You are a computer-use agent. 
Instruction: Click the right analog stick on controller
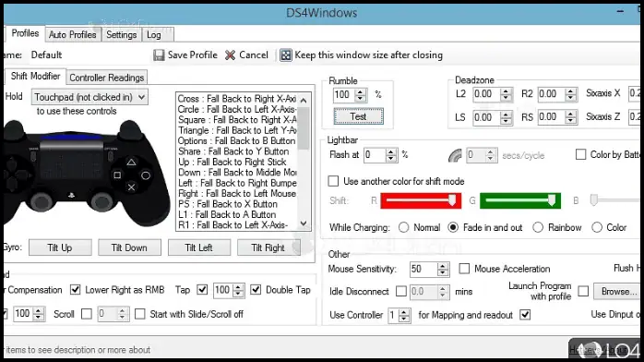click(101, 201)
